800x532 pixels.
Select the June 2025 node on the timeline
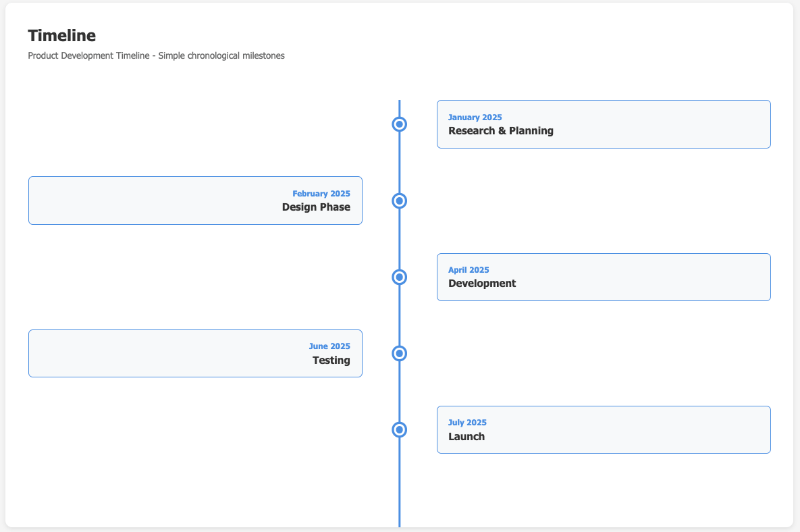pyautogui.click(x=399, y=353)
